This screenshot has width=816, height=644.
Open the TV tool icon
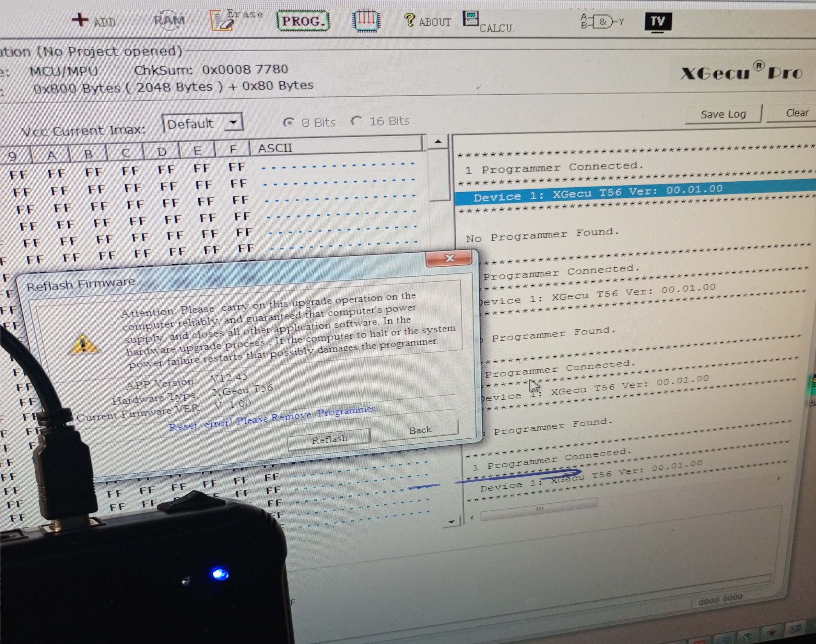(658, 21)
